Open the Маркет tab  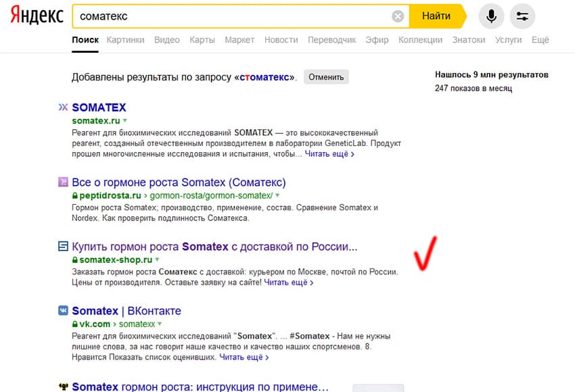[x=239, y=40]
